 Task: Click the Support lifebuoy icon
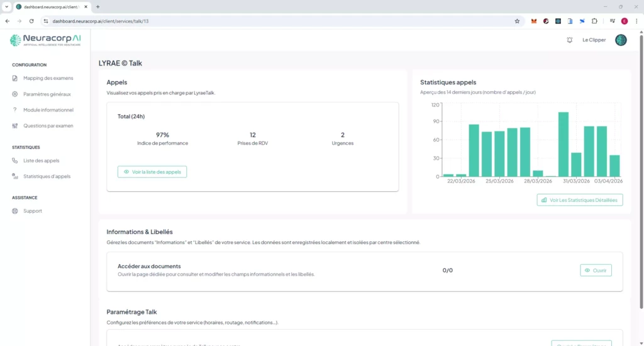point(15,211)
